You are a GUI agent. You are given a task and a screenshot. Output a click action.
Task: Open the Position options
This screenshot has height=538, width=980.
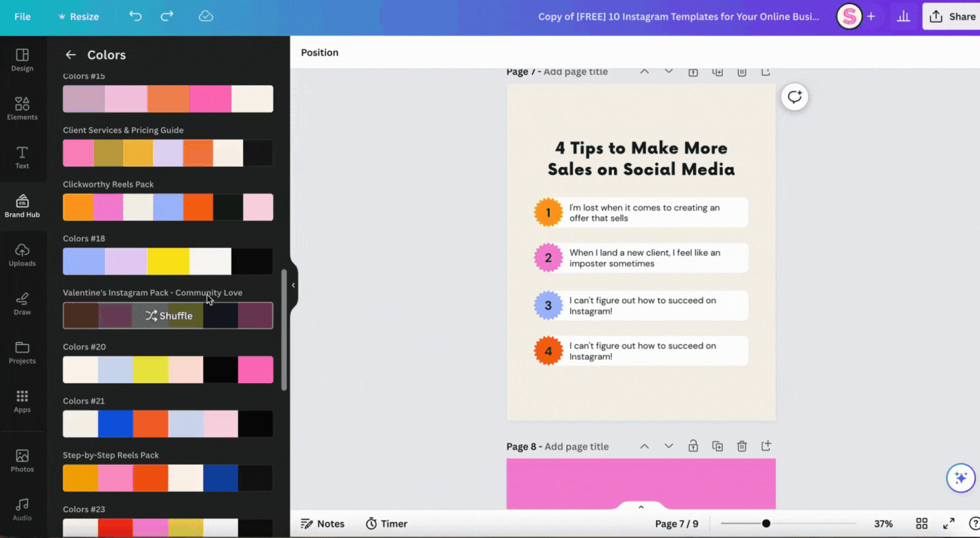coord(320,52)
